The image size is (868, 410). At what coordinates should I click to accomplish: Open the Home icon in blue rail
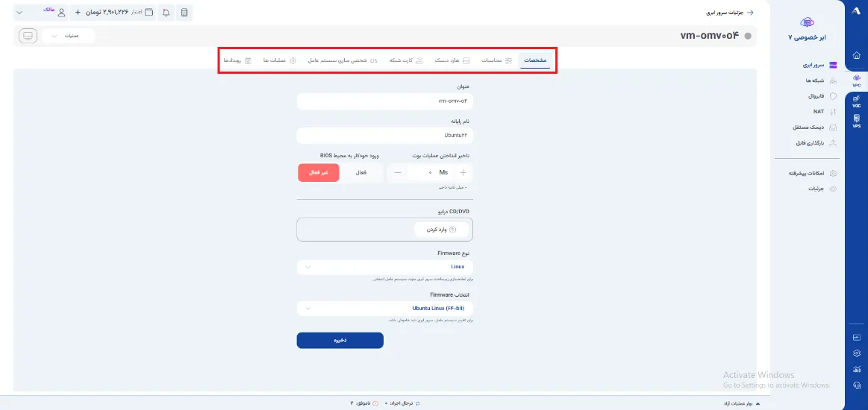pyautogui.click(x=856, y=55)
